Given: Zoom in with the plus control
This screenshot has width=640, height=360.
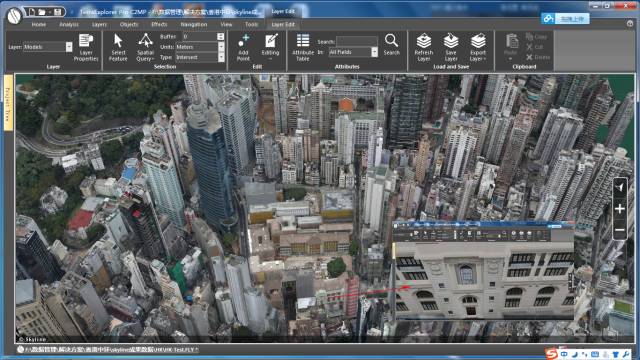Looking at the screenshot, I should [620, 209].
